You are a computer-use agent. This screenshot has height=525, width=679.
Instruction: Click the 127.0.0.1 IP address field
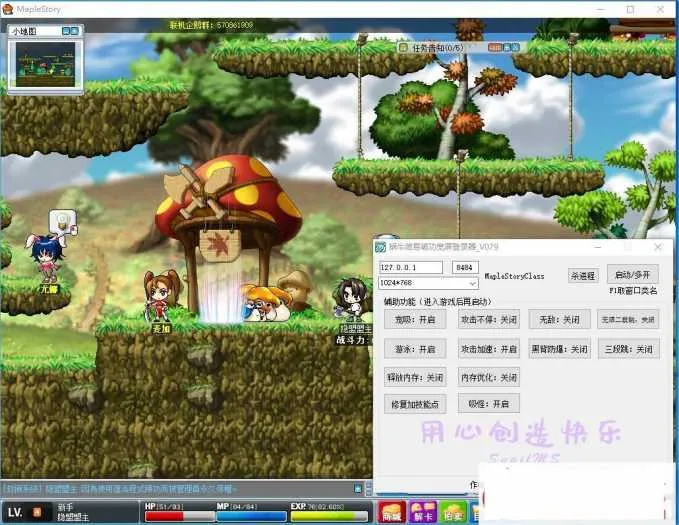411,267
